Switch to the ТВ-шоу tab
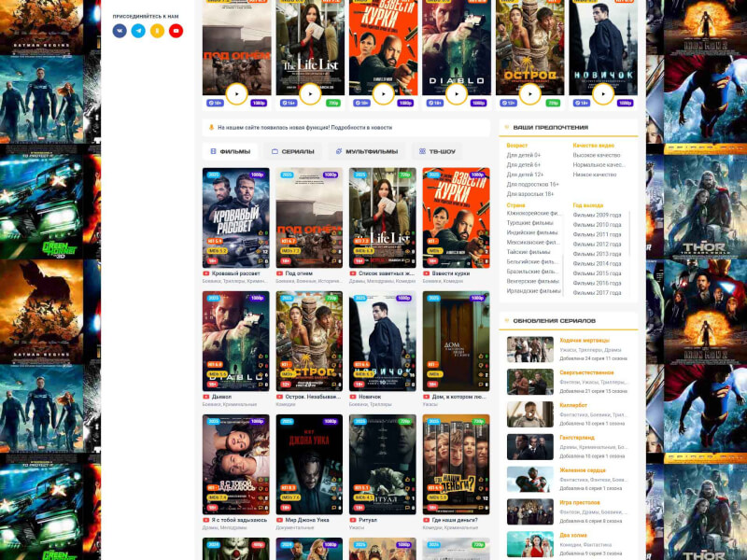 (437, 151)
